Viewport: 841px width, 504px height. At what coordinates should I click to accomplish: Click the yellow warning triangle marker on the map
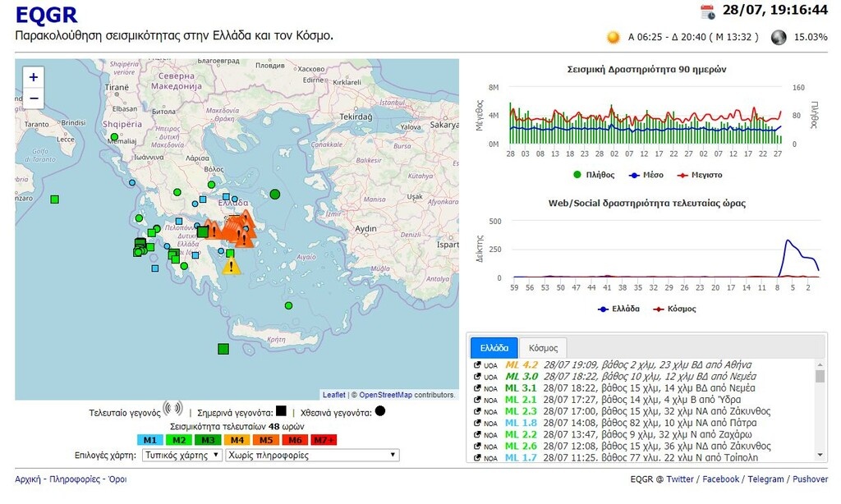point(231,267)
